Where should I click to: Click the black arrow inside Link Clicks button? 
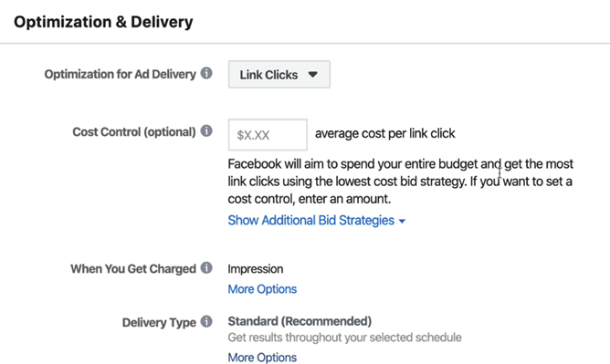pos(313,74)
